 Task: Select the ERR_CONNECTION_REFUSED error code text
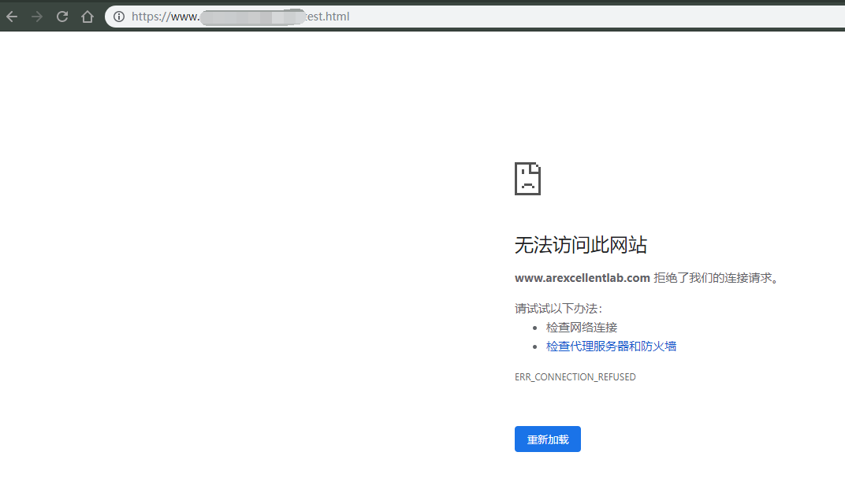(575, 377)
